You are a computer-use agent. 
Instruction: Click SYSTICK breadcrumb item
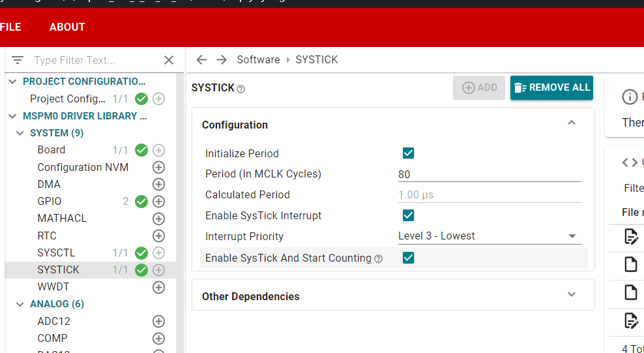click(x=317, y=59)
